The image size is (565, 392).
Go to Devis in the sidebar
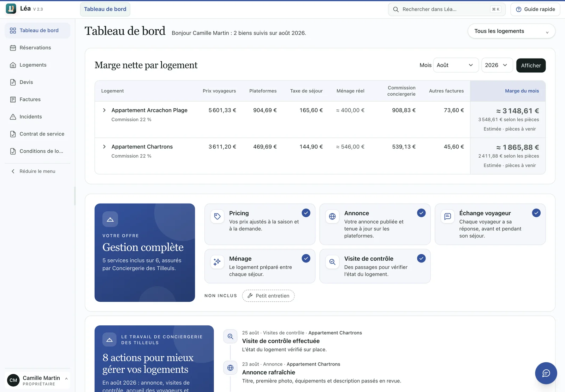tap(37, 82)
